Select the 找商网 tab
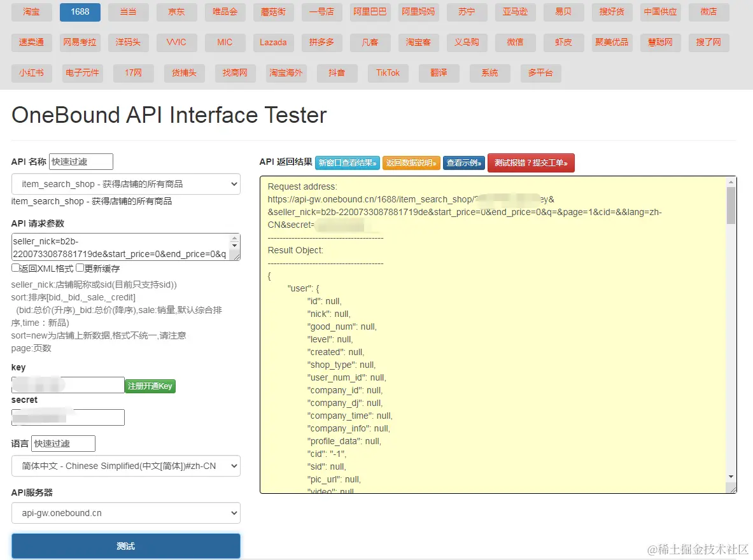 (x=236, y=73)
